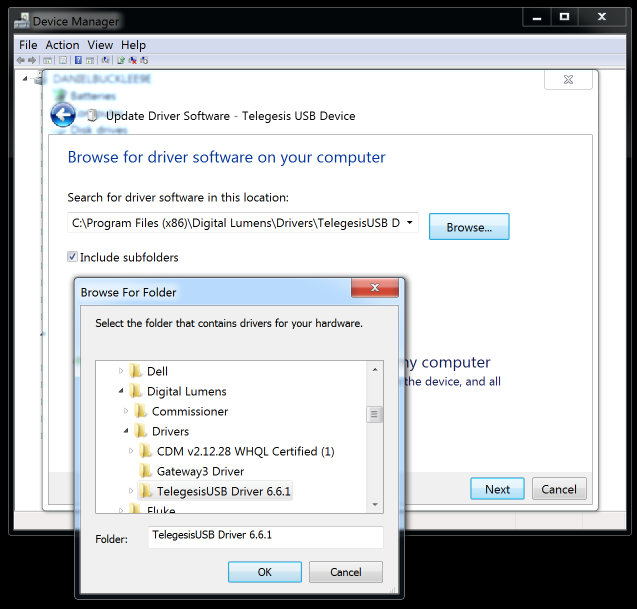Go back using the blue wizard back arrow
This screenshot has width=637, height=609.
click(x=63, y=115)
